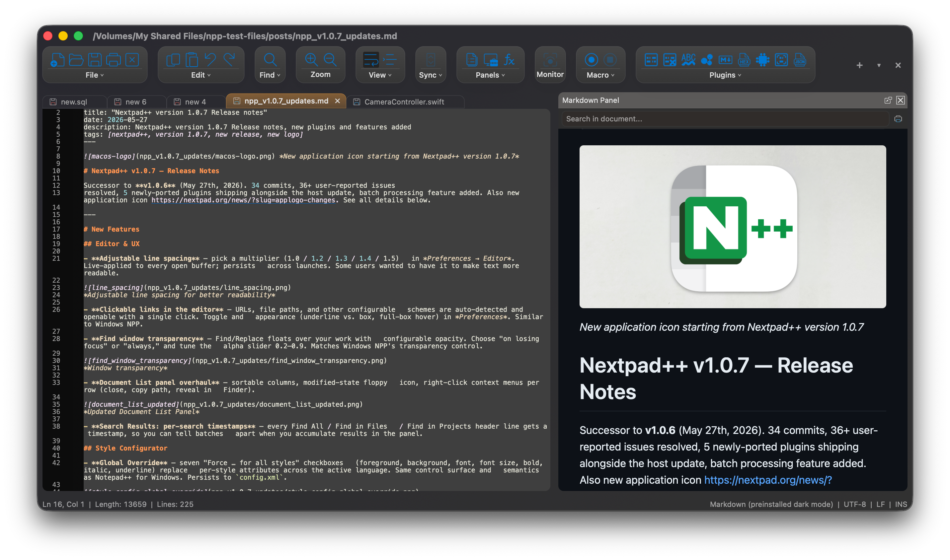Close the Markdown Panel
Image resolution: width=950 pixels, height=560 pixels.
(900, 100)
